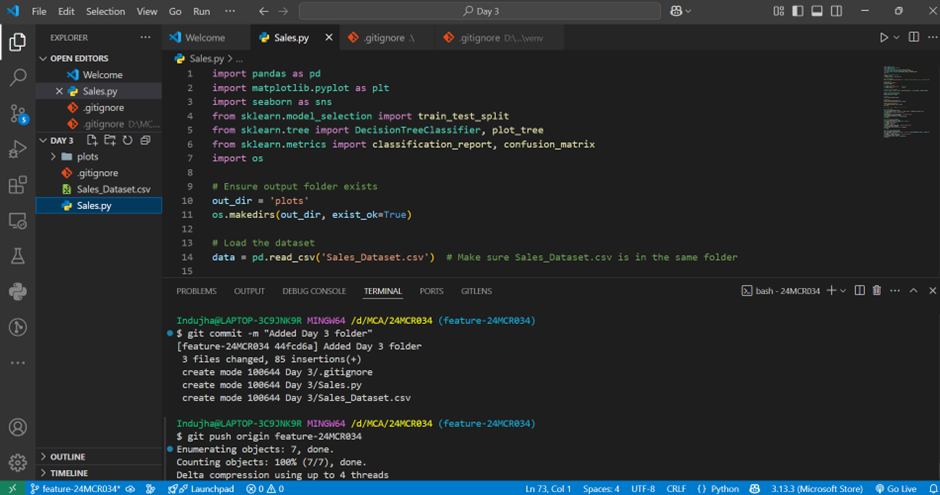Open Source Control view with badge

(x=18, y=113)
